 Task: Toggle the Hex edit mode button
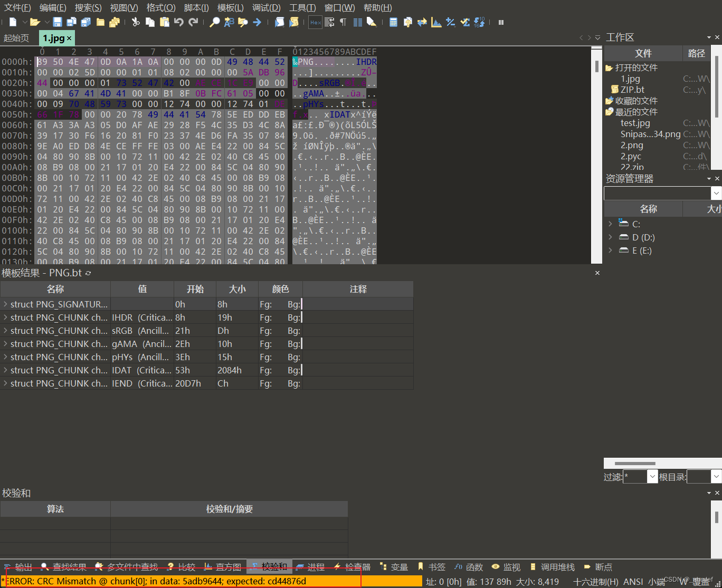tap(315, 22)
